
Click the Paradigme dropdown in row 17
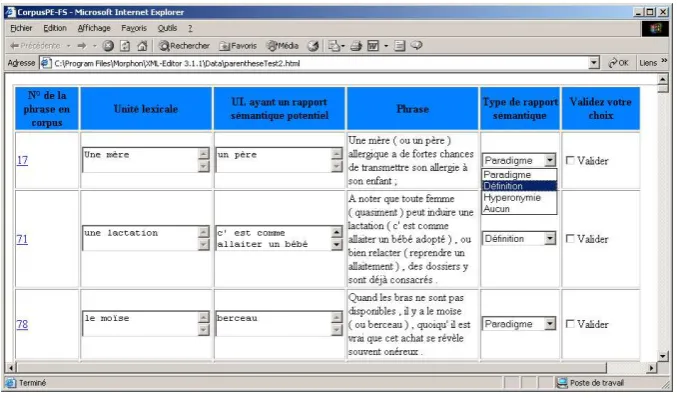click(x=519, y=160)
